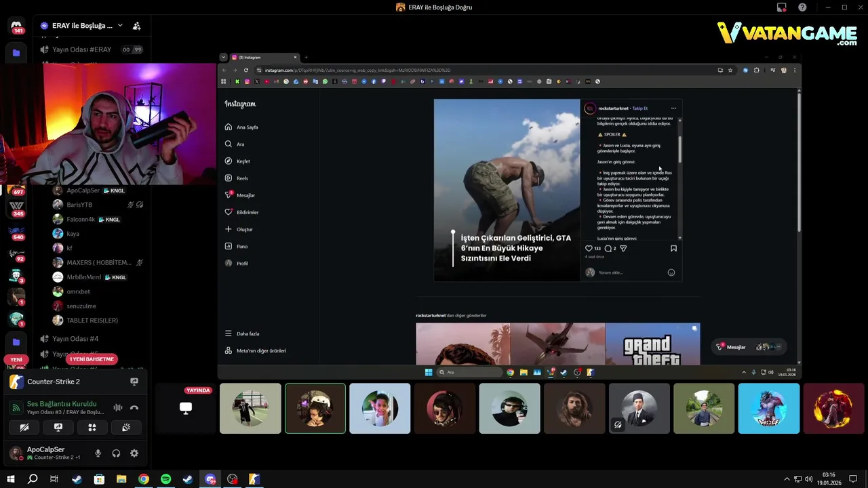Toggle noise suppression waveform icon
The width and height of the screenshot is (868, 488).
(118, 407)
